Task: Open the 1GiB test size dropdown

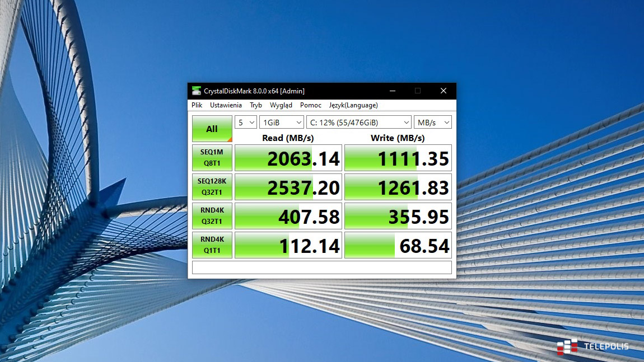Action: 282,123
